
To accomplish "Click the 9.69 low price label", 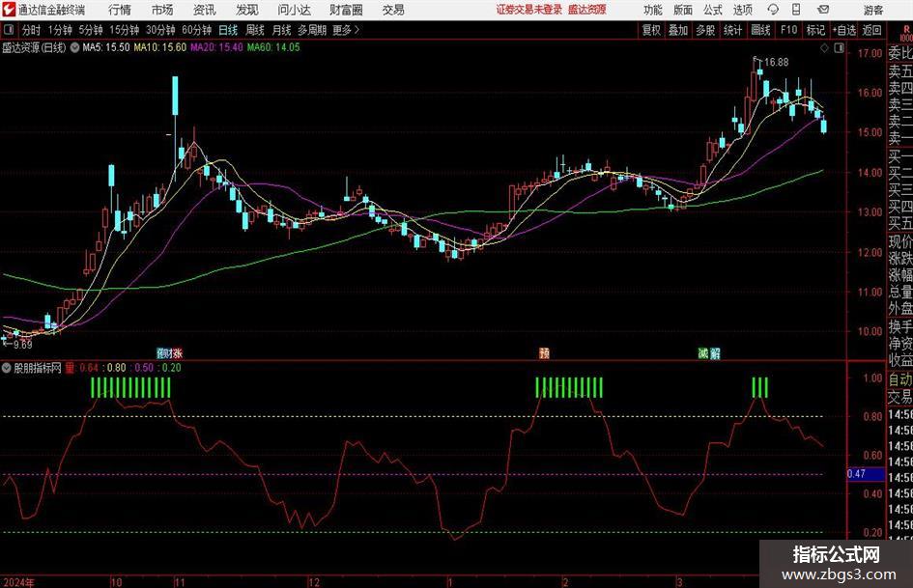I will [22, 345].
